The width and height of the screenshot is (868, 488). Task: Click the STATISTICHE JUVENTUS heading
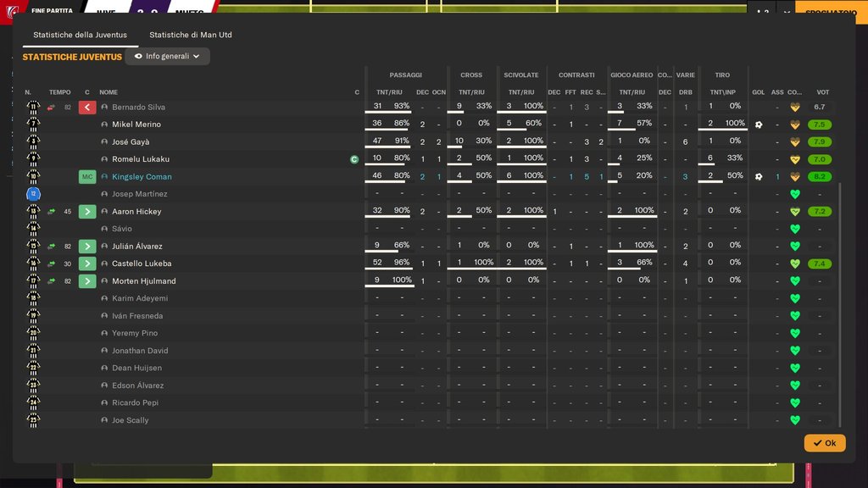pyautogui.click(x=72, y=57)
